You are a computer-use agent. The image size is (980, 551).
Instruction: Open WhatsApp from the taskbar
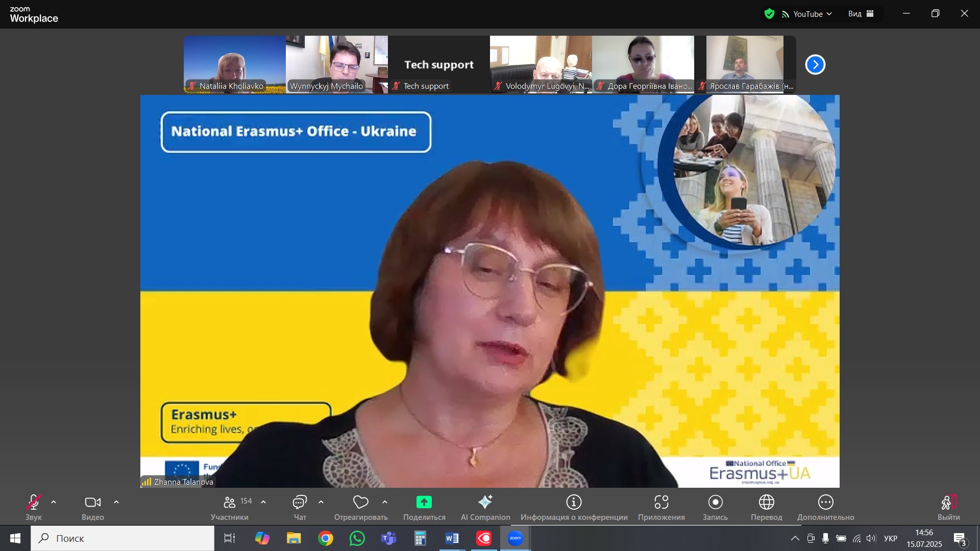(357, 538)
